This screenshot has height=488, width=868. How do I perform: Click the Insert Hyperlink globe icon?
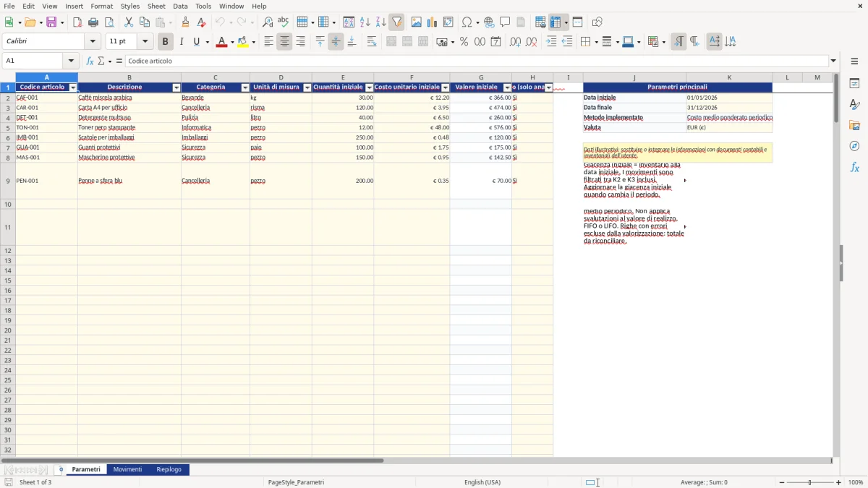(x=489, y=22)
